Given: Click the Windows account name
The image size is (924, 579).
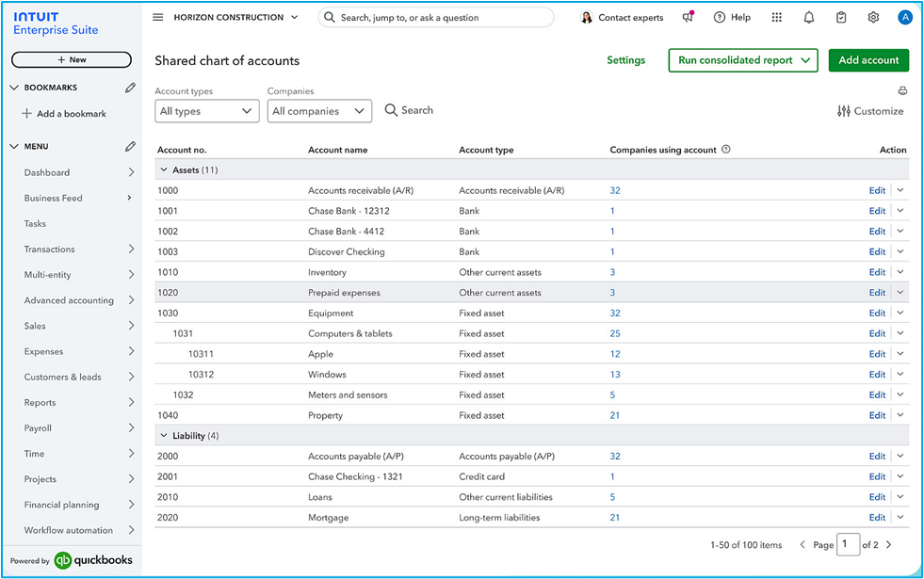Looking at the screenshot, I should [327, 375].
